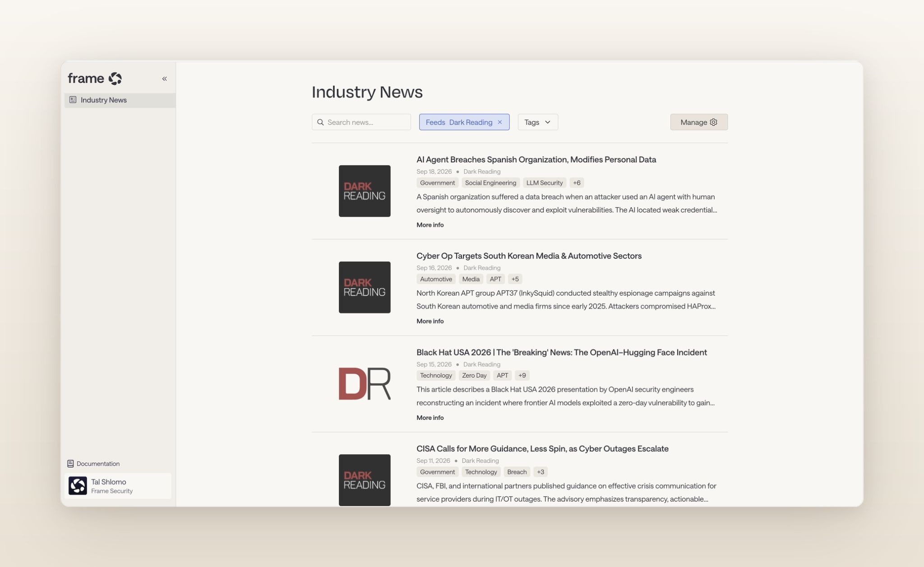Click the search magnifier icon
The width and height of the screenshot is (924, 567).
[x=320, y=122]
